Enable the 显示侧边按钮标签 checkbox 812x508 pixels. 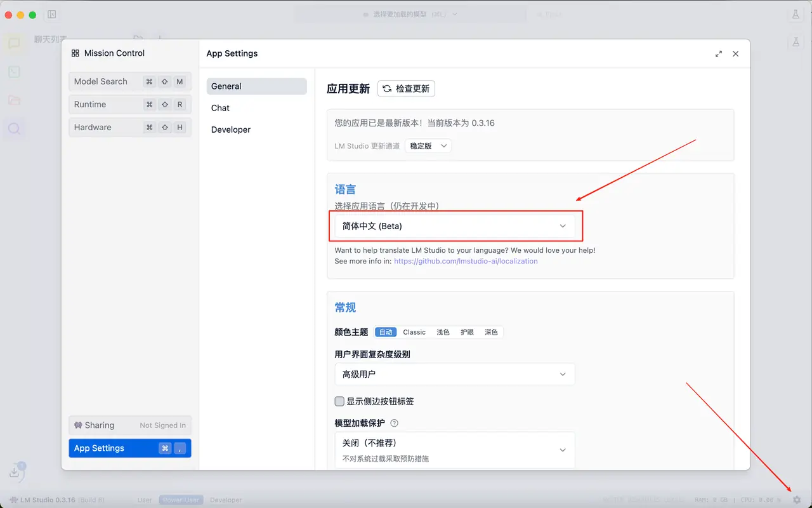point(339,401)
